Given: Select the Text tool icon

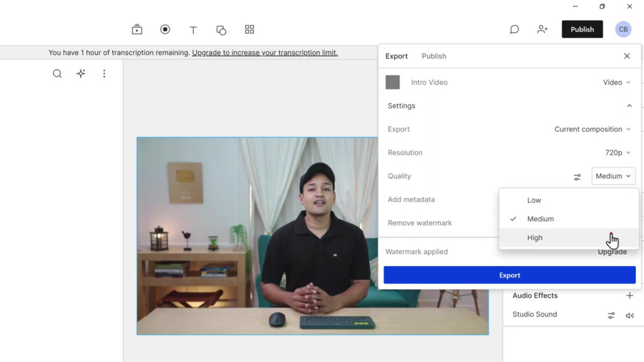Looking at the screenshot, I should (x=193, y=30).
